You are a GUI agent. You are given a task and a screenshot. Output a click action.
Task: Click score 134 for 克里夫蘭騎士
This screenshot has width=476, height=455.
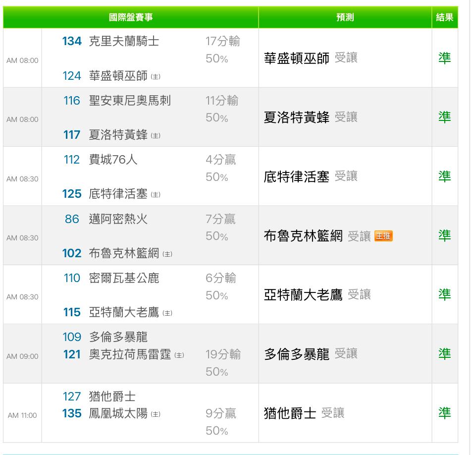(72, 41)
